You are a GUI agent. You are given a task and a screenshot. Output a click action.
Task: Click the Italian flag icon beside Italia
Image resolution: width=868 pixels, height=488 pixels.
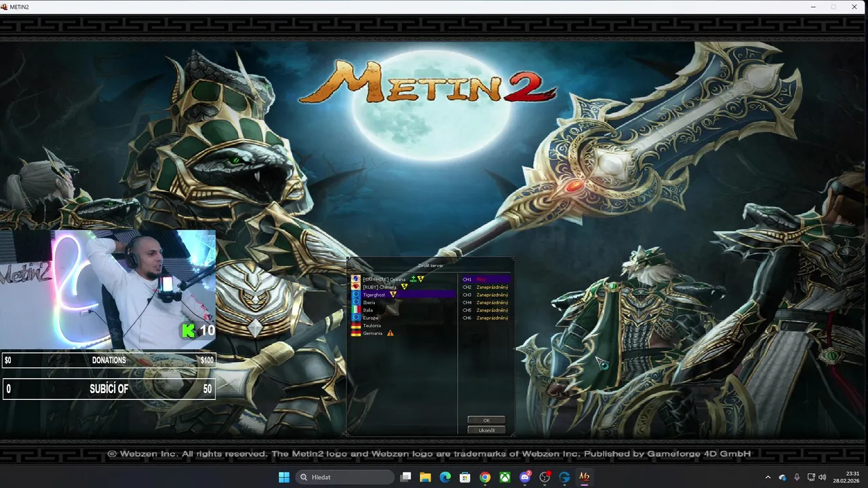(x=355, y=310)
